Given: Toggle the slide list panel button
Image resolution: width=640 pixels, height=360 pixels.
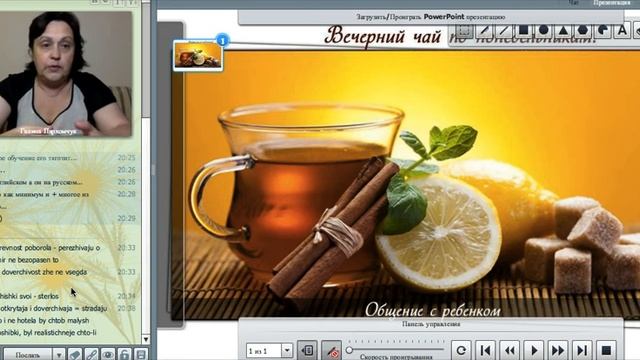Looking at the screenshot, I should 307,350.
